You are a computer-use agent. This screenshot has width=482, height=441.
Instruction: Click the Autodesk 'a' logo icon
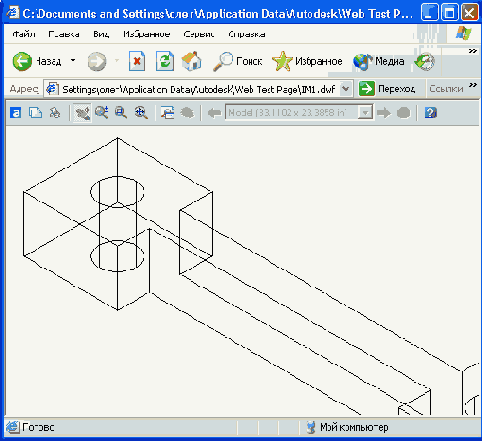[x=15, y=113]
